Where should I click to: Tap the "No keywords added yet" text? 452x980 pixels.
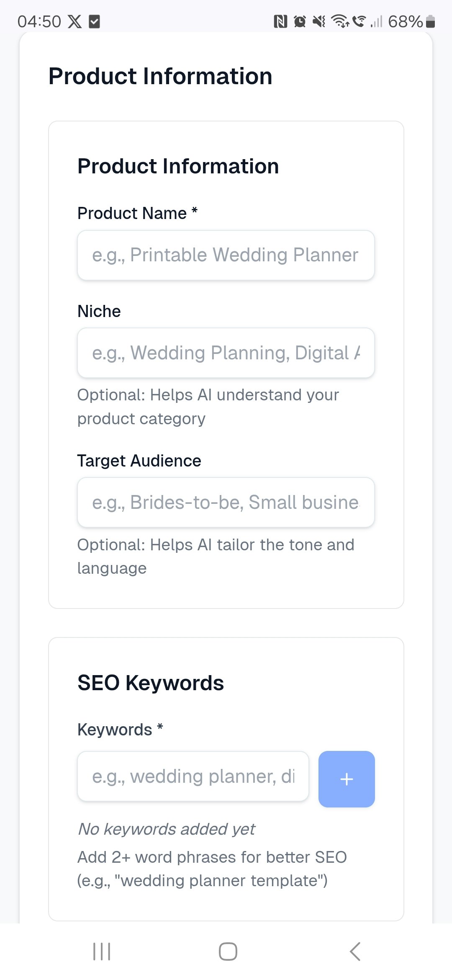167,829
